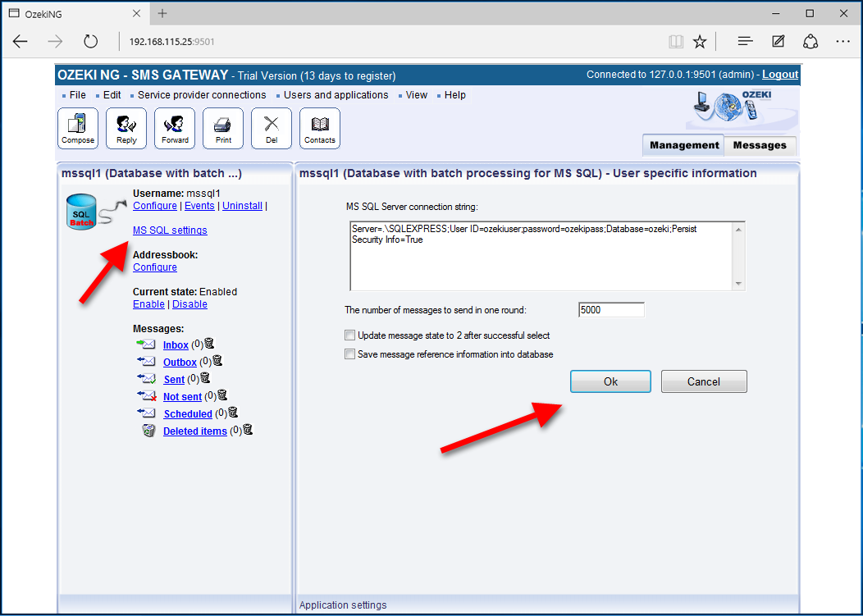This screenshot has width=863, height=616.
Task: Click the SQL Batch driver icon
Action: click(x=81, y=212)
